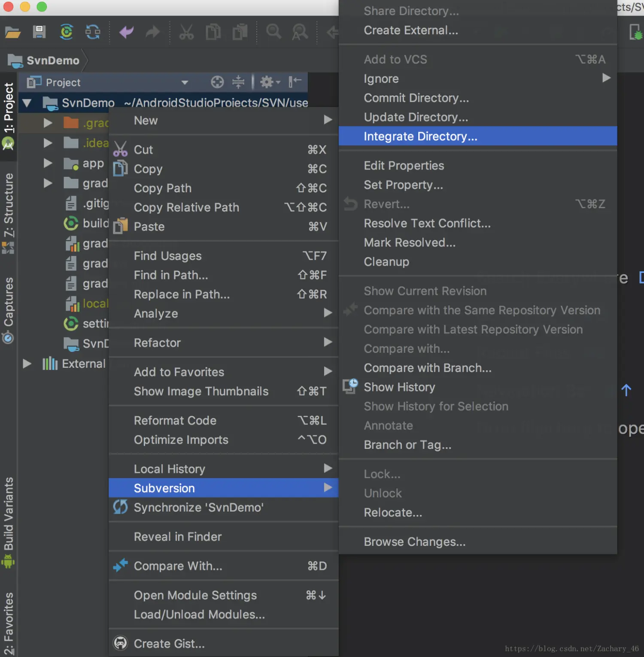The height and width of the screenshot is (657, 644).
Task: Choose Relocate... in Subversion submenu
Action: point(478,513)
